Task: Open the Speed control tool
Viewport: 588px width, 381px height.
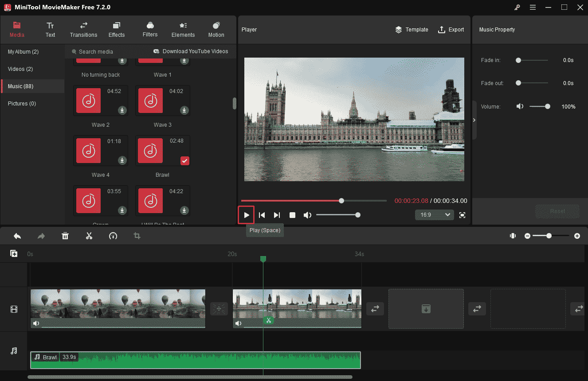Action: point(113,236)
